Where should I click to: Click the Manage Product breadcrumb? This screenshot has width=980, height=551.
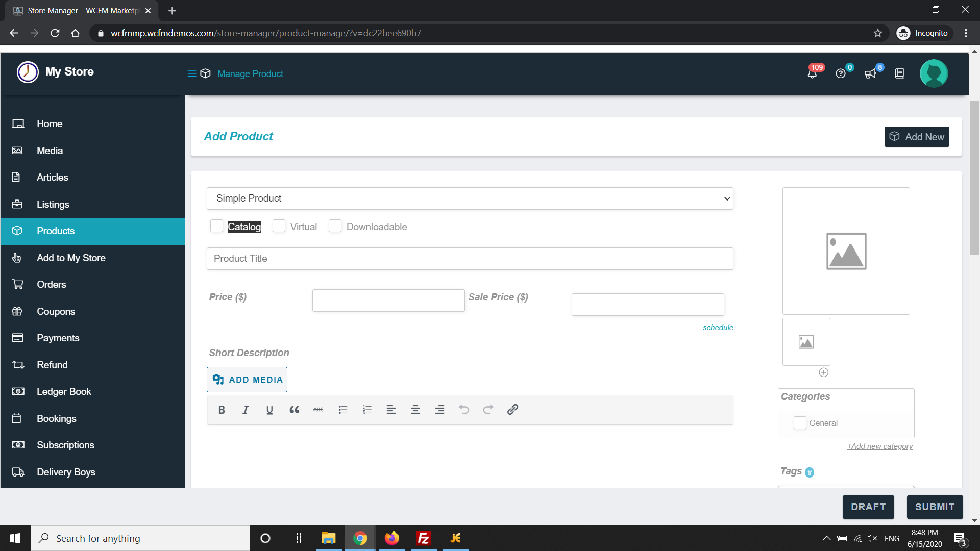tap(250, 74)
